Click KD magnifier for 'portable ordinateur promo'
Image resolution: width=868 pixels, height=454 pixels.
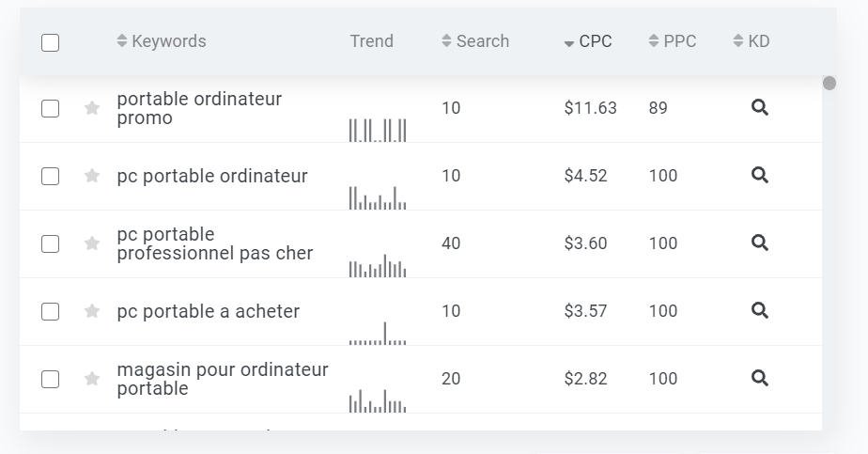click(760, 108)
